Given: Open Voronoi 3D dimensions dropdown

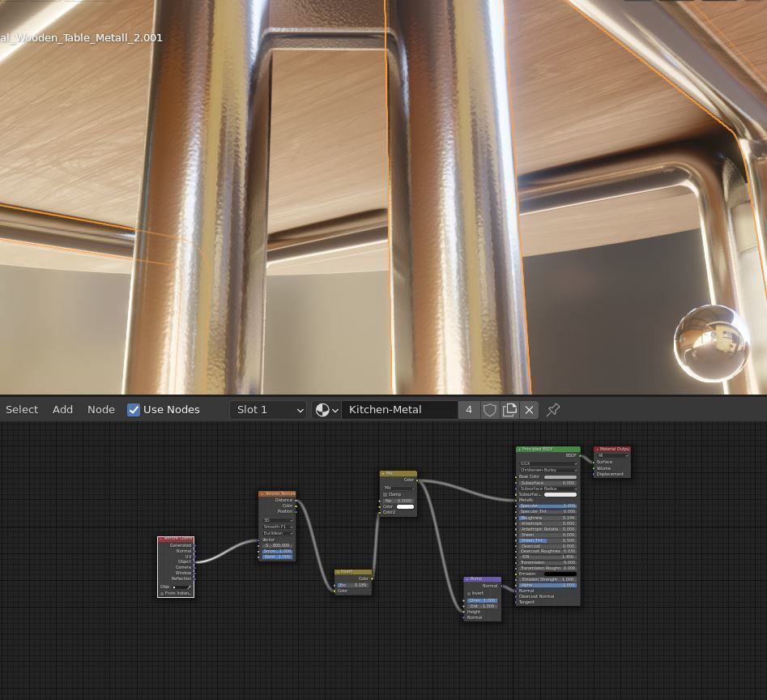Looking at the screenshot, I should [x=278, y=520].
